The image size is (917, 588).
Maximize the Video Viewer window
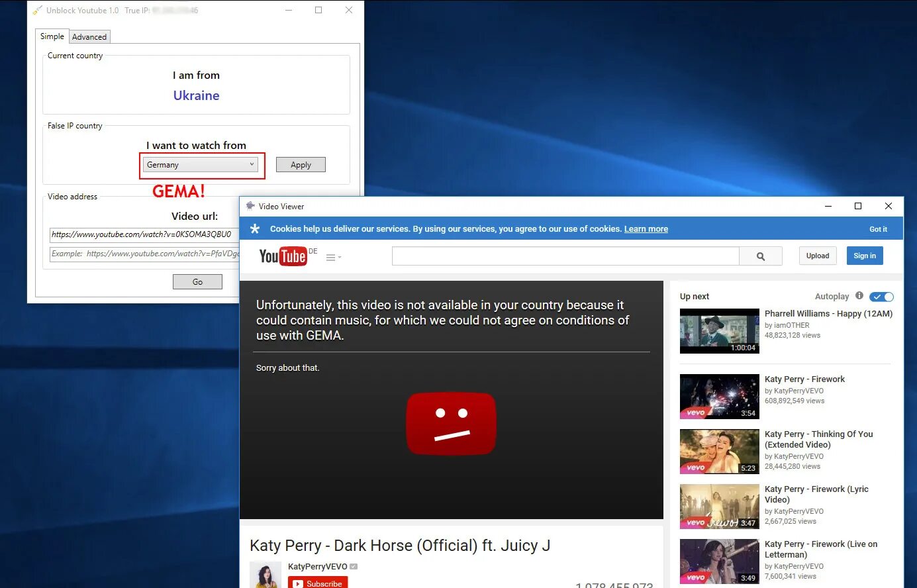[x=858, y=206]
